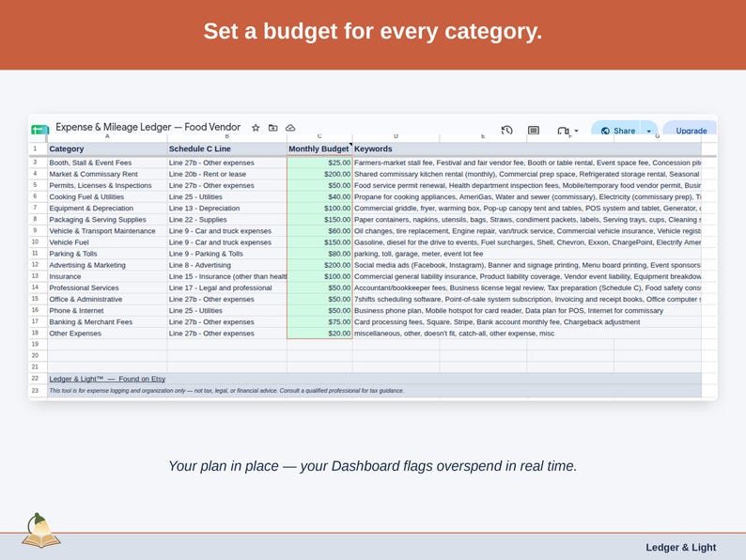The height and width of the screenshot is (560, 746).
Task: Click Line 13 - Depreciation cell
Action: (227, 209)
